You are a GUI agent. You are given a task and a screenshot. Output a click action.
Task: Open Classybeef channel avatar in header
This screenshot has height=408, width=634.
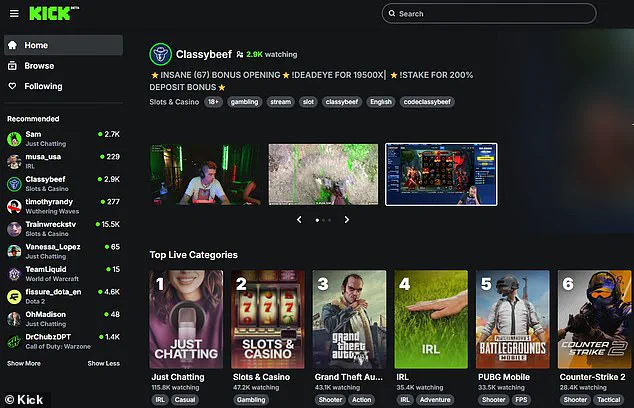tap(160, 55)
